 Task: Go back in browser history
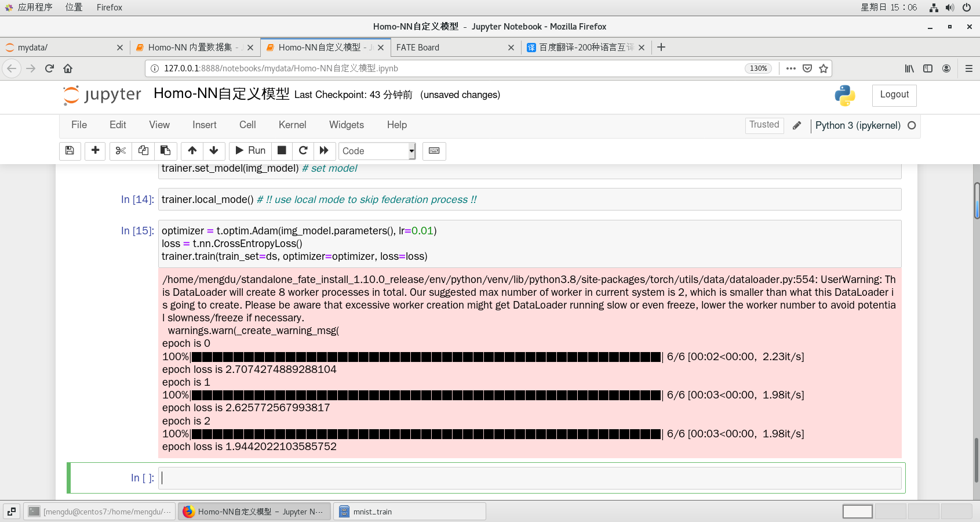tap(12, 68)
